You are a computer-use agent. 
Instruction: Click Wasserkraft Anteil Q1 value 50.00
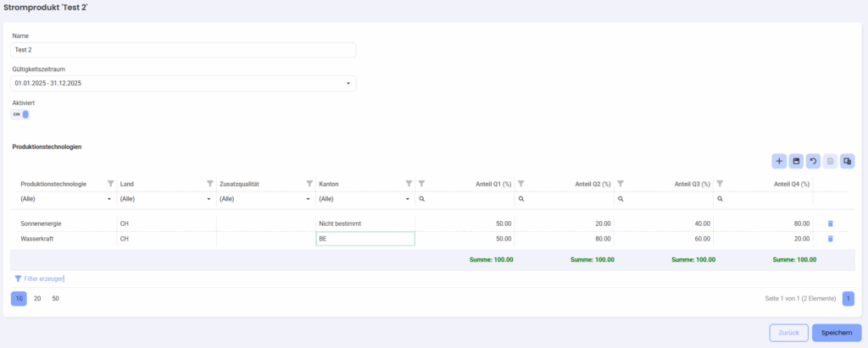pyautogui.click(x=504, y=239)
